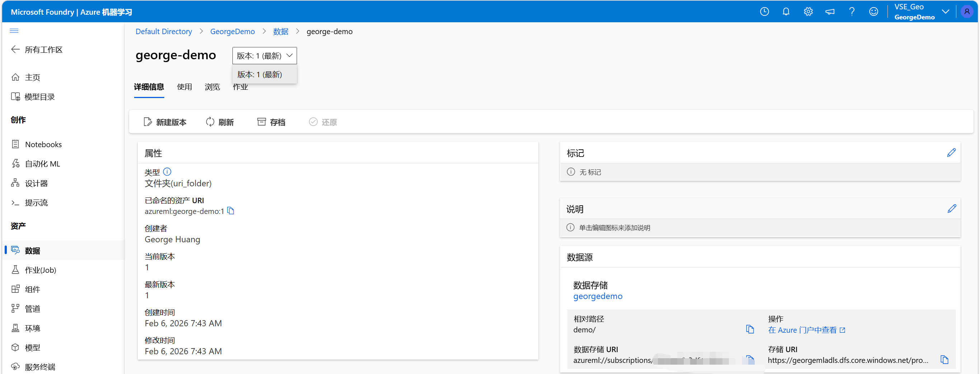Screen dimensions: 980x374
Task: Click 新建版本 to create a new version
Action: pyautogui.click(x=165, y=122)
